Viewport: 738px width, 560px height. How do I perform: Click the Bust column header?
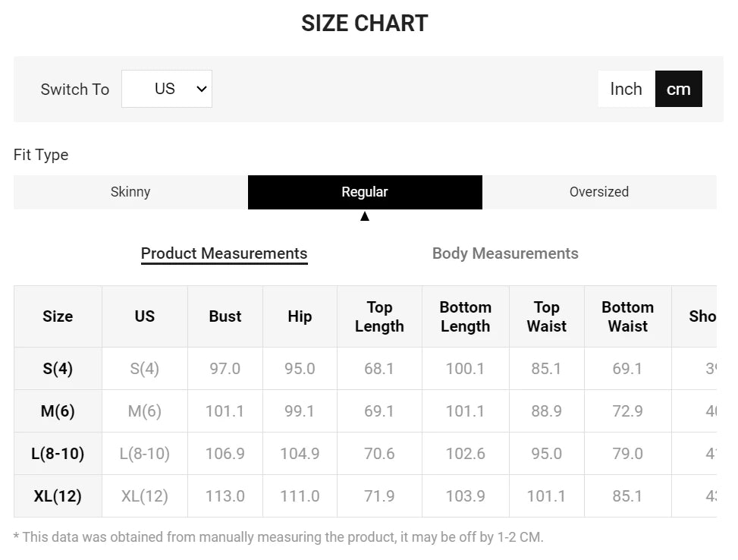click(225, 316)
